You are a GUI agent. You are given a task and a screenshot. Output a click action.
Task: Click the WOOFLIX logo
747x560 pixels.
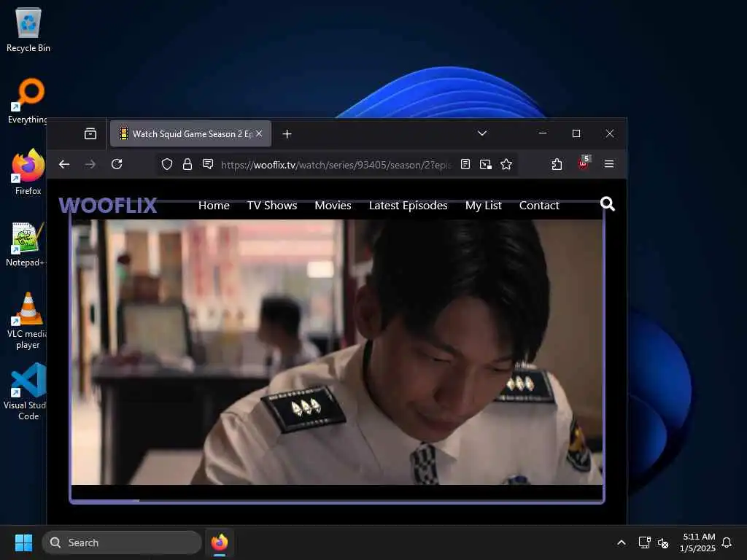pyautogui.click(x=108, y=205)
